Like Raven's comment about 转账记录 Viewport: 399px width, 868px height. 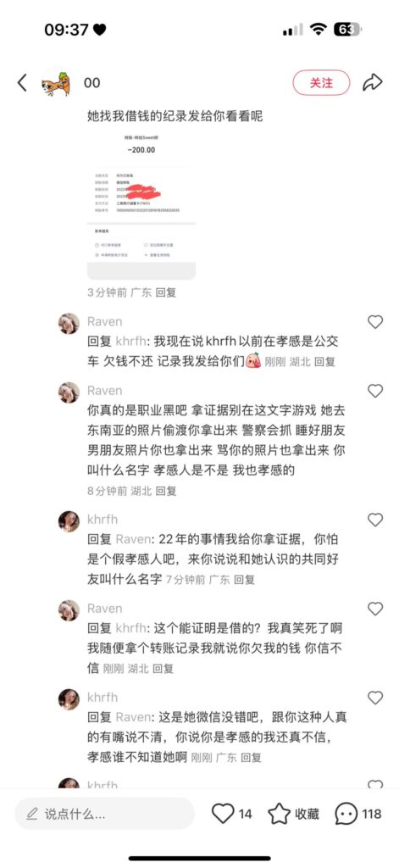(375, 609)
